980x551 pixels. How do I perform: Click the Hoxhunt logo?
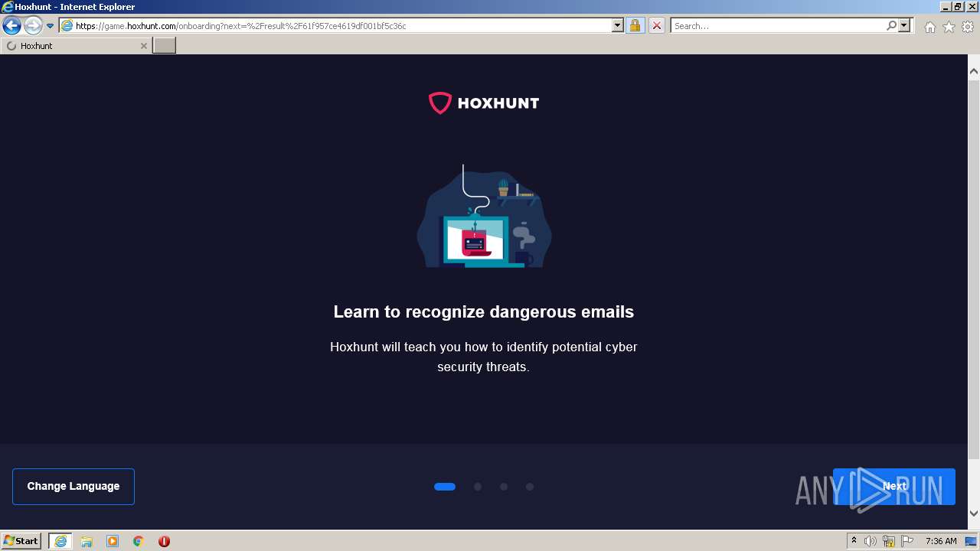pos(484,103)
